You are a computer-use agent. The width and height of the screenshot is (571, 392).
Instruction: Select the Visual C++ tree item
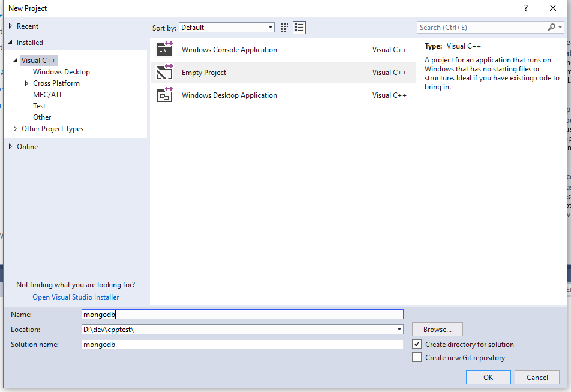(38, 61)
